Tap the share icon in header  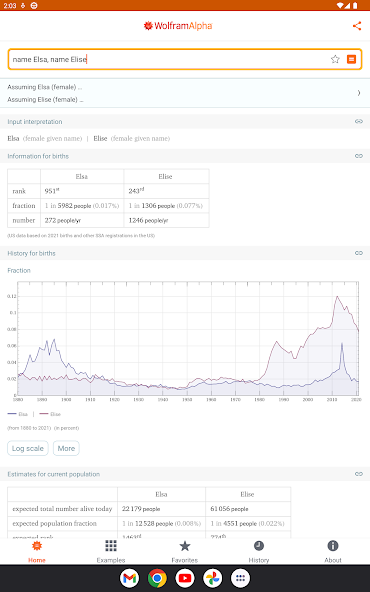[357, 26]
